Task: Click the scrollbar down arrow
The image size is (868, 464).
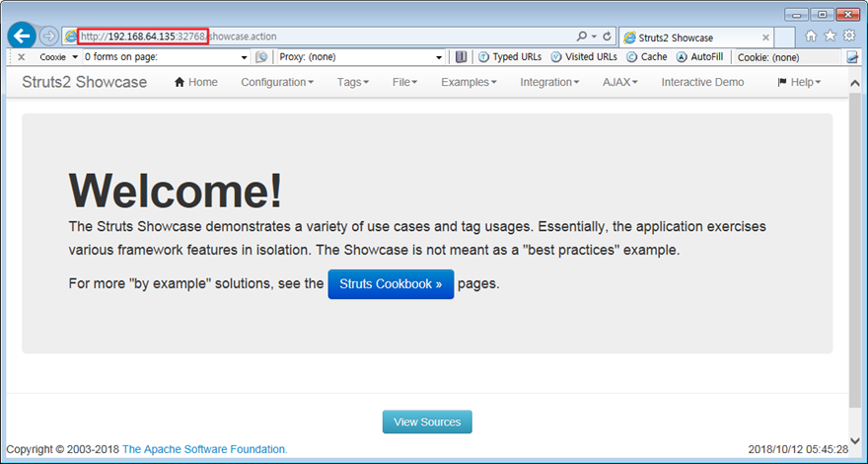Action: point(855,440)
